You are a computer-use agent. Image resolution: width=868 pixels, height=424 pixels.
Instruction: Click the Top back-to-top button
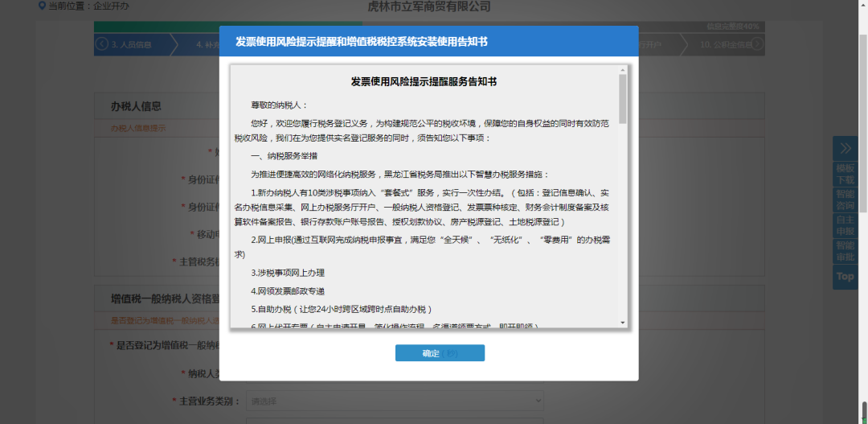click(x=845, y=277)
